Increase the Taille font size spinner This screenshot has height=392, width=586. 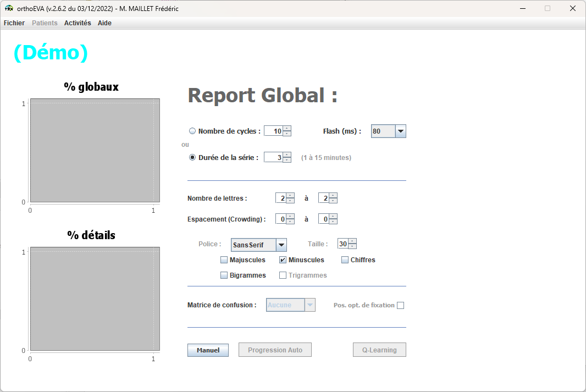[352, 241]
